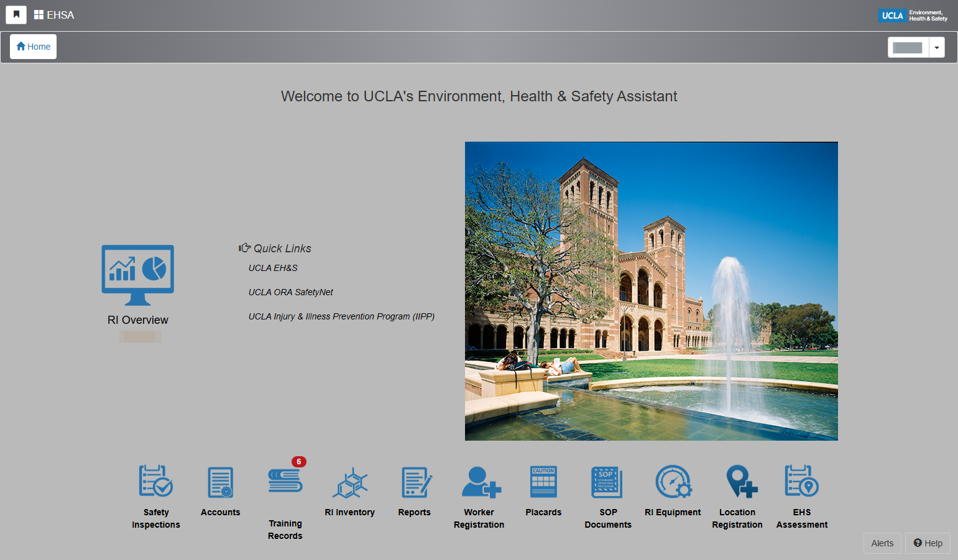Open the Reports icon
Viewport: 958px width, 560px height.
tap(416, 482)
